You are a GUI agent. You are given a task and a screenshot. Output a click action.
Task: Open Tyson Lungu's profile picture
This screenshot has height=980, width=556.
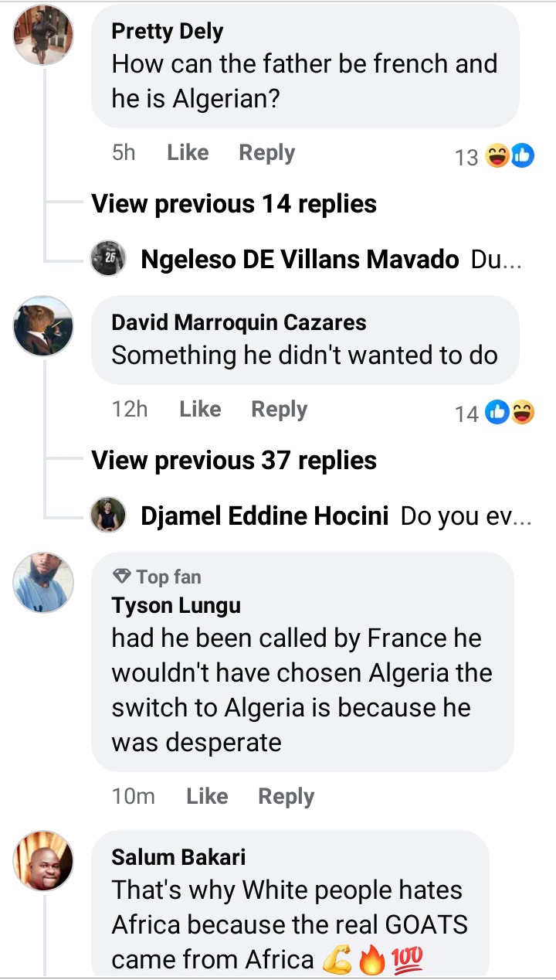click(x=44, y=582)
